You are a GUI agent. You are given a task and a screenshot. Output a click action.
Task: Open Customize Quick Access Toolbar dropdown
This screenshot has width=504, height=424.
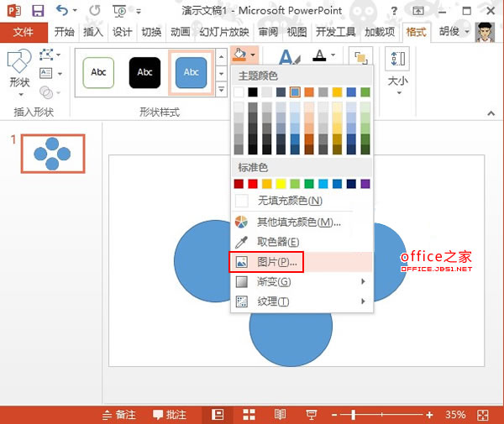[139, 12]
